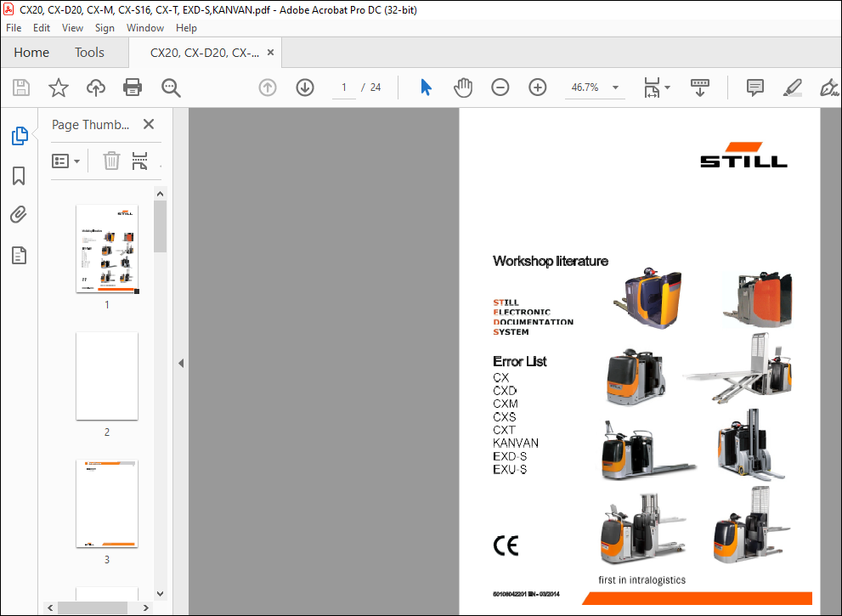
Task: Print the document with printer icon
Action: click(132, 87)
